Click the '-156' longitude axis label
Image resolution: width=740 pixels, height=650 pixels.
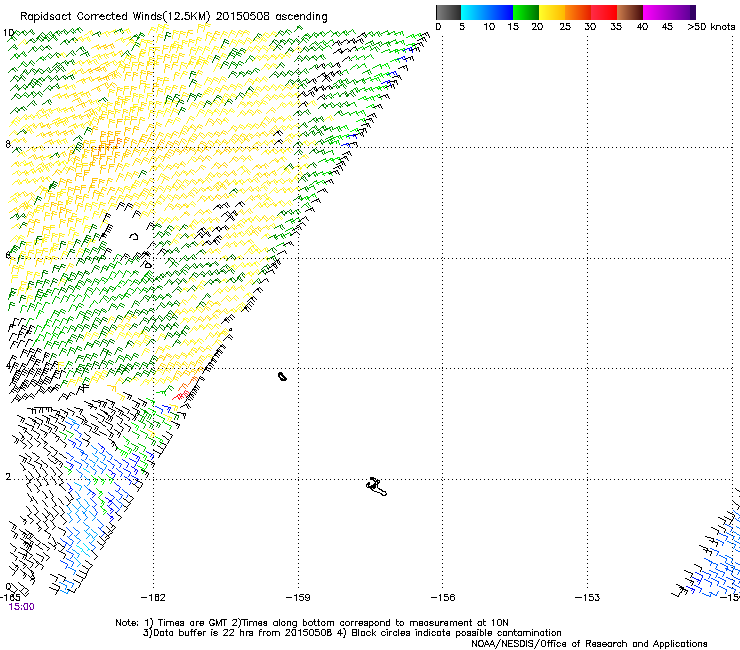(443, 598)
